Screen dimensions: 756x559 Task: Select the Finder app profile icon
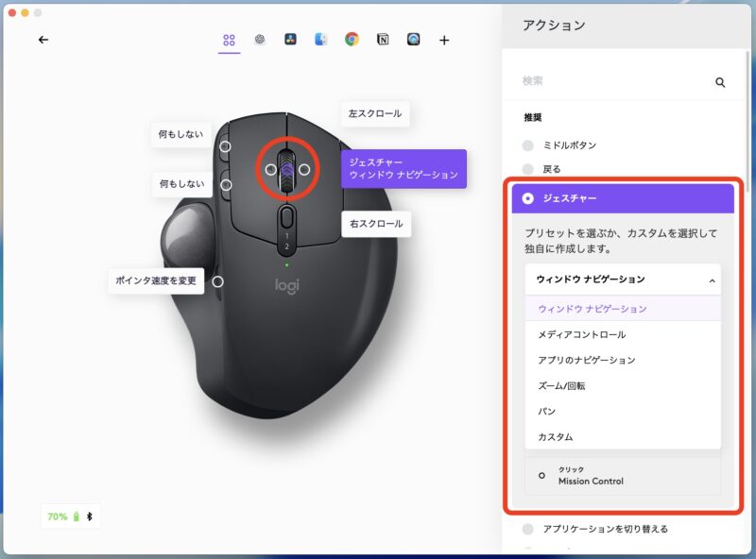(x=321, y=40)
